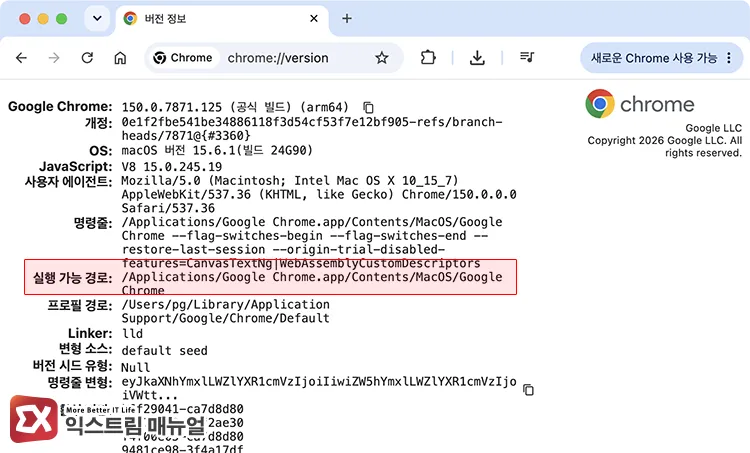The height and width of the screenshot is (453, 750).
Task: Click the Null value for 버전 시드 유형
Action: [x=135, y=367]
